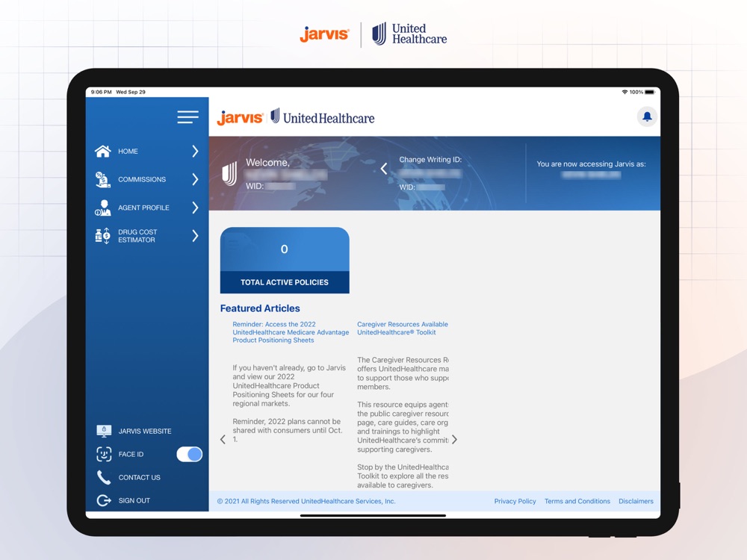Click SIGN OUT label
747x560 pixels.
(x=134, y=500)
